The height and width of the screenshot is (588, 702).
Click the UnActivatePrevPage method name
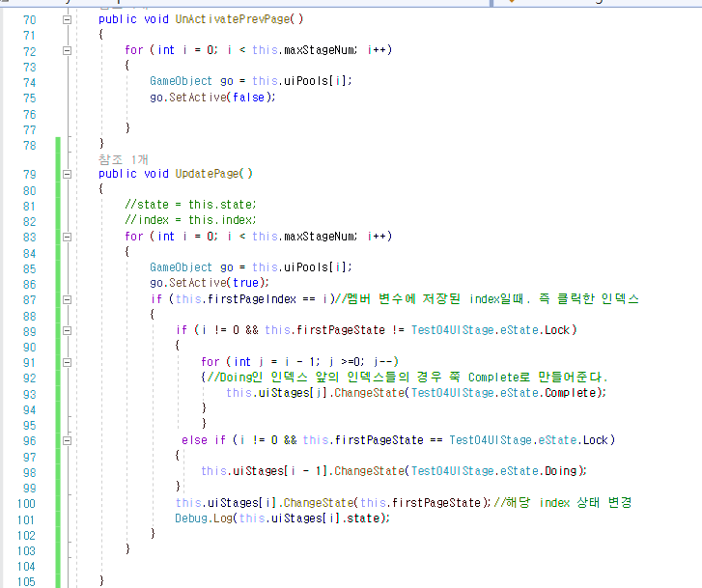[233, 19]
